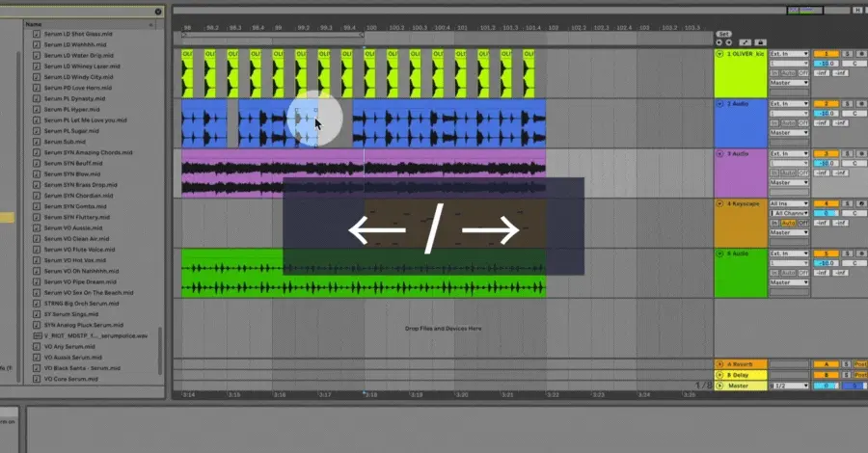Open All Channels dropdown on Keyscape track
The width and height of the screenshot is (868, 453).
pos(789,213)
